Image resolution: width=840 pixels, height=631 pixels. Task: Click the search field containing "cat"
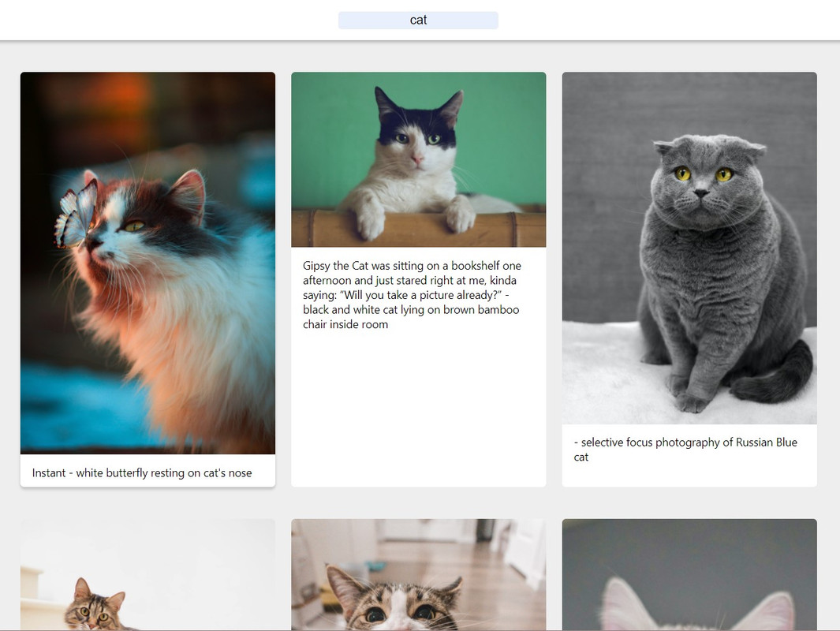point(418,21)
